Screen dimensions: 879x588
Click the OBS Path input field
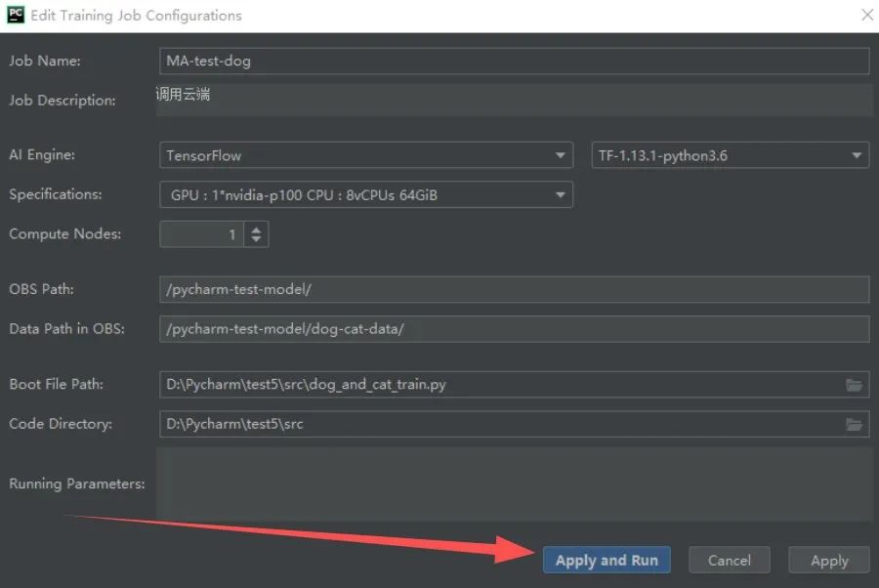coord(514,289)
